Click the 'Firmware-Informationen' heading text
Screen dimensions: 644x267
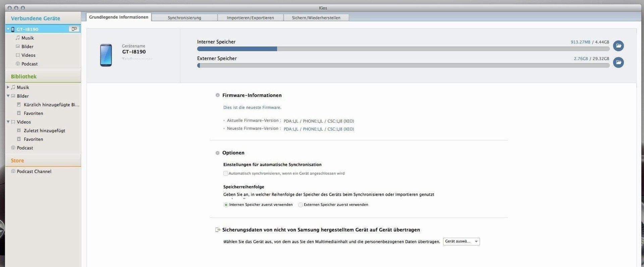(252, 95)
